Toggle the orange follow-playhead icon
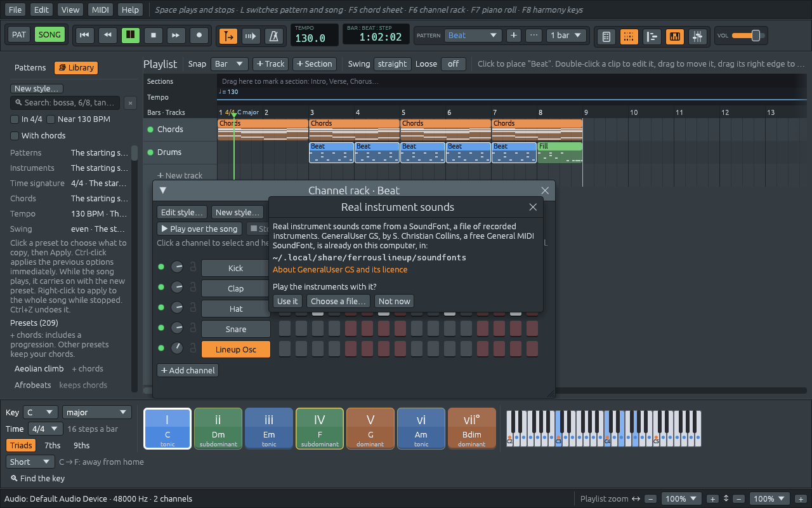 point(228,36)
